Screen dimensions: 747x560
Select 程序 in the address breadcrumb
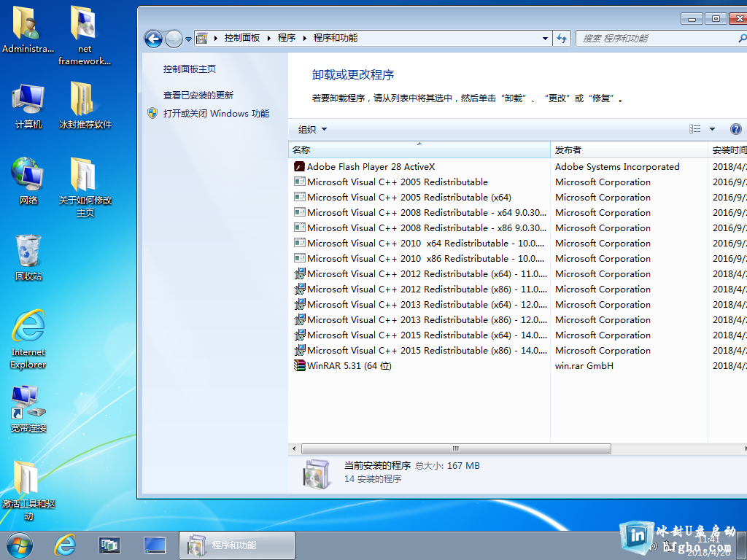[287, 38]
